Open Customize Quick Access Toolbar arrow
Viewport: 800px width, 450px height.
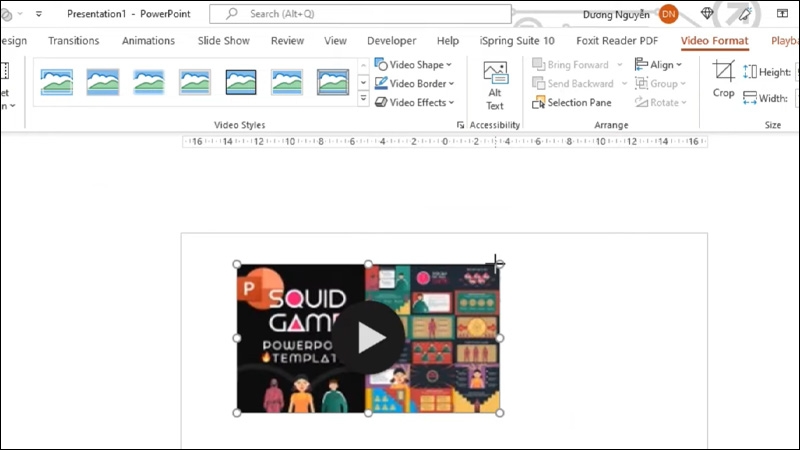(39, 14)
